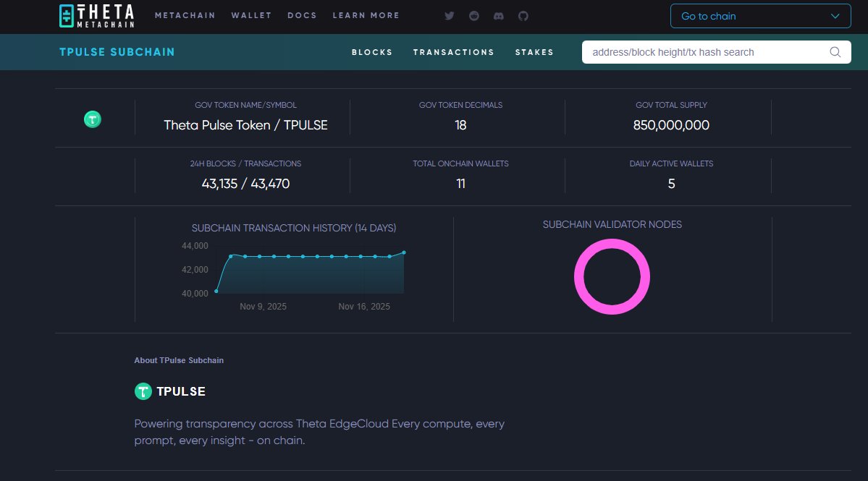Click the Go to chain chevron arrow

[835, 16]
